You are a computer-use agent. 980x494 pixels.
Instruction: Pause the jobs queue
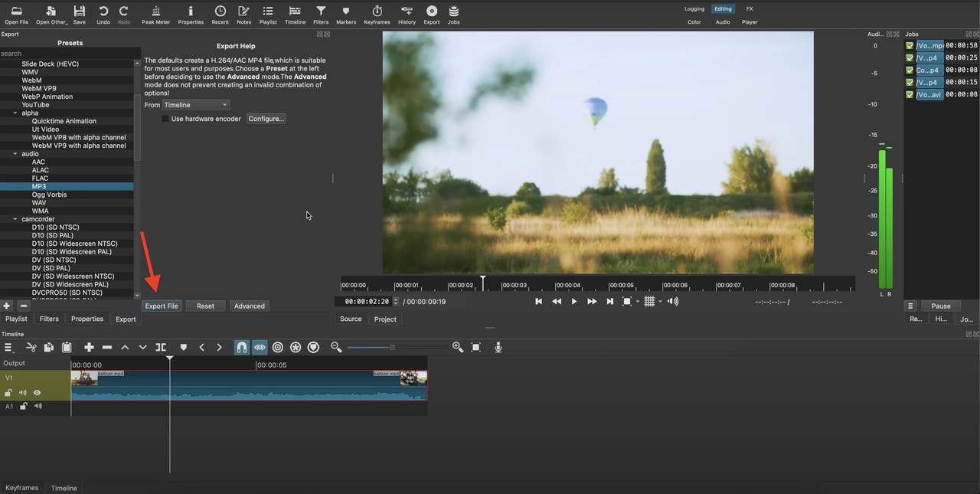tap(941, 306)
